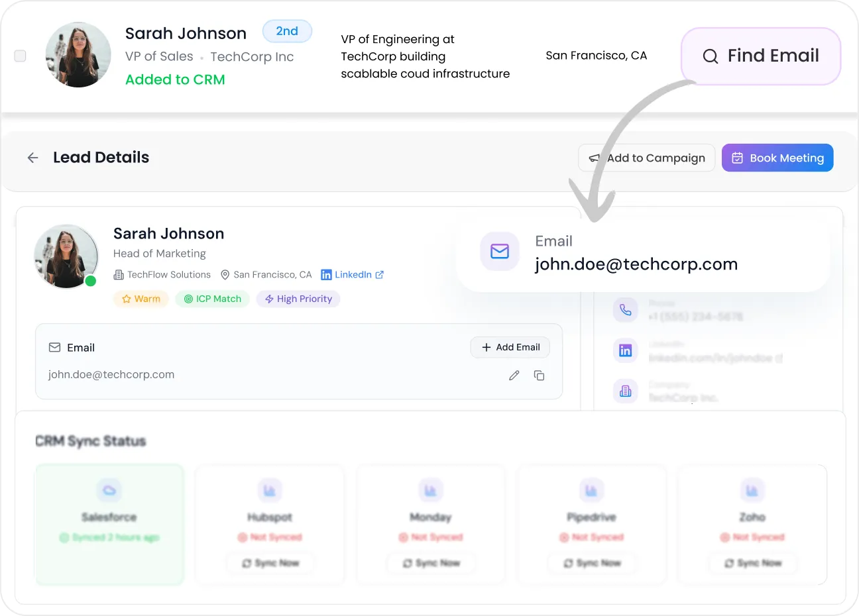The width and height of the screenshot is (859, 616).
Task: Click Sync Now under Pipedrive
Action: click(x=592, y=563)
